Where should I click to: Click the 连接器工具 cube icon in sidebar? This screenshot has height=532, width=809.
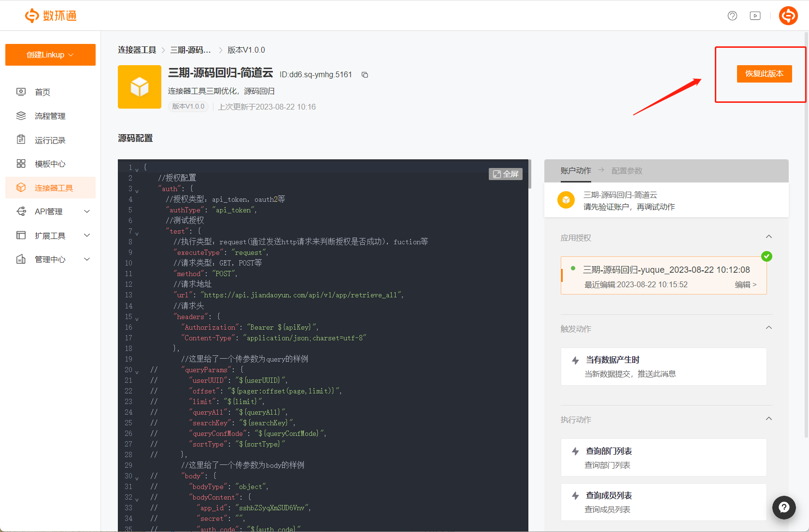click(x=21, y=187)
